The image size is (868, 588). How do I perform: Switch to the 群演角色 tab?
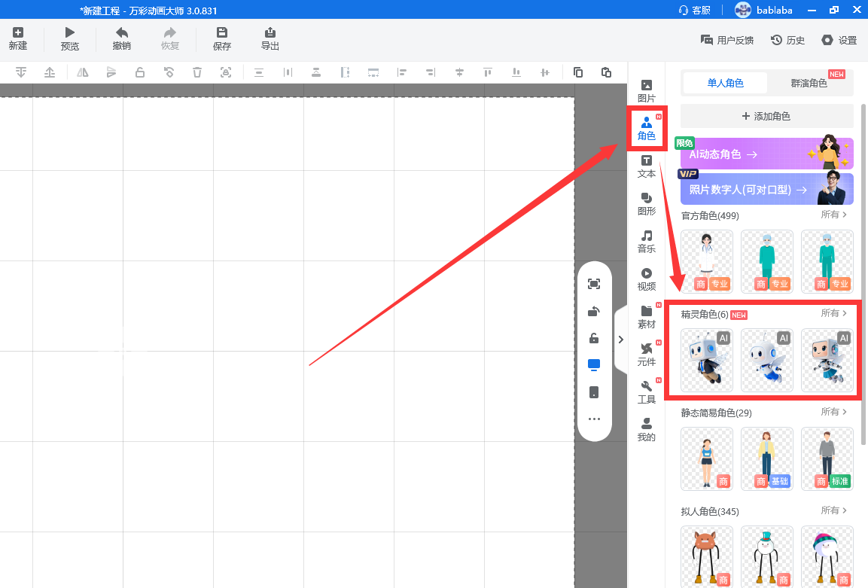coord(809,83)
